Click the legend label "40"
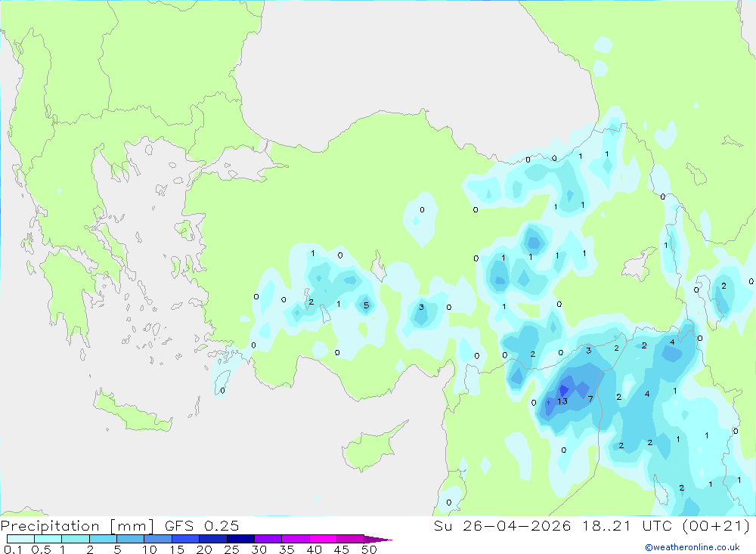This screenshot has height=554, width=756. click(314, 549)
